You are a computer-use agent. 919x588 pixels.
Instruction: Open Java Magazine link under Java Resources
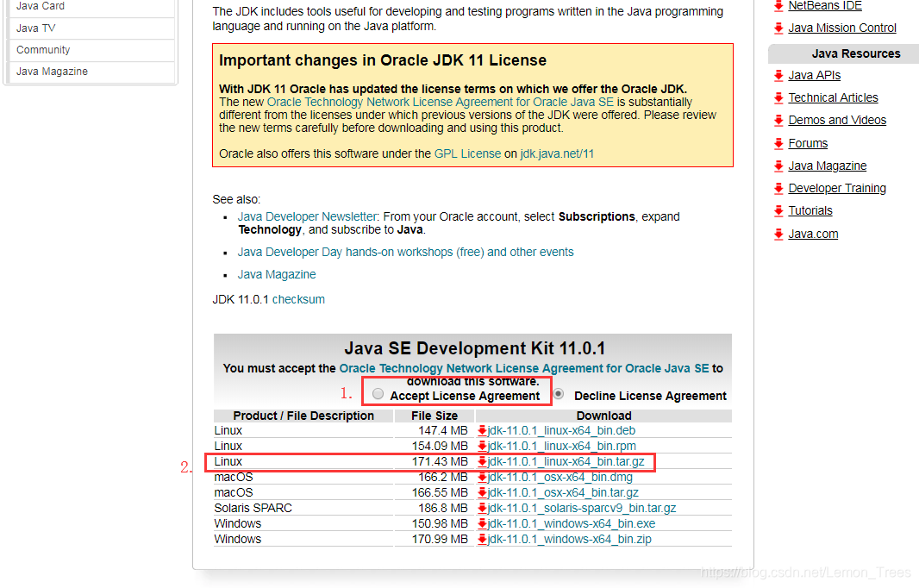coord(828,166)
